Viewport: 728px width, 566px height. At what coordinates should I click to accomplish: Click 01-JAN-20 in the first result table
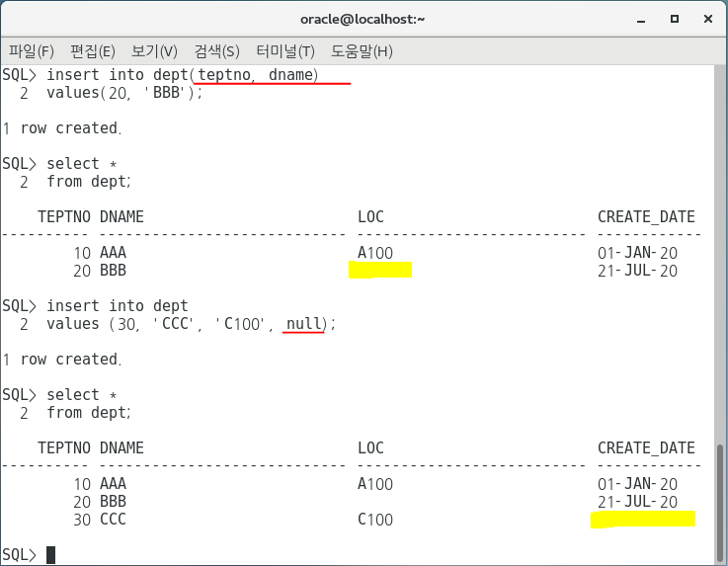coord(637,253)
